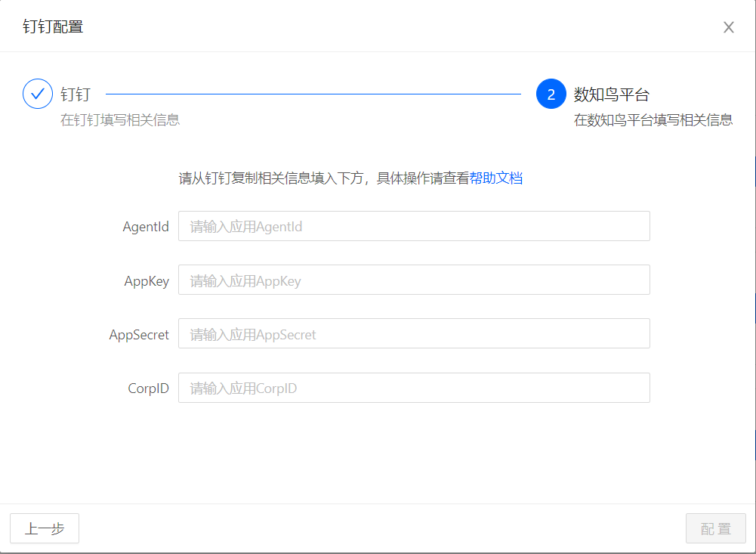Click the 配置 button
The width and height of the screenshot is (756, 554).
[x=716, y=528]
